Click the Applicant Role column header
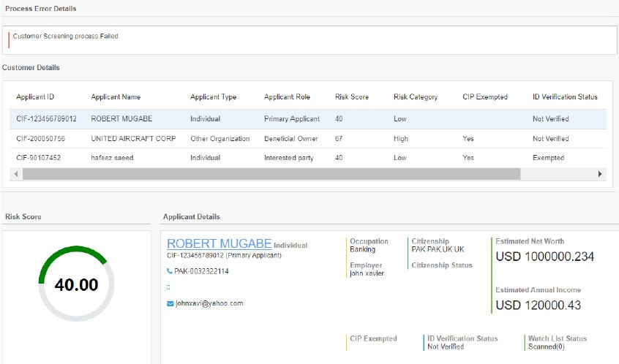Image resolution: width=619 pixels, height=364 pixels. click(x=287, y=97)
